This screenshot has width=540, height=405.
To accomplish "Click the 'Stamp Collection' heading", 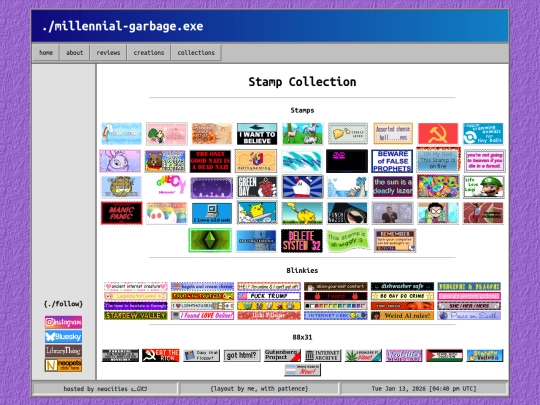I will coord(302,82).
